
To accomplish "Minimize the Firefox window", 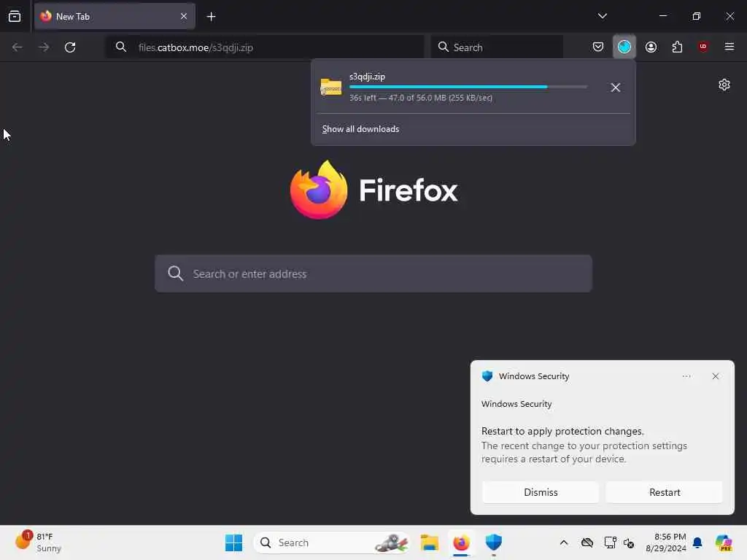I will tap(662, 16).
